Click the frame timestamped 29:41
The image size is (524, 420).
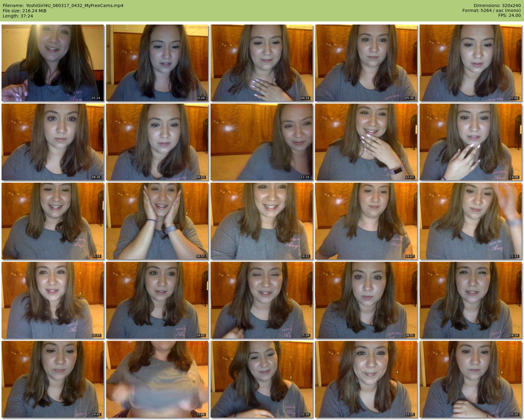tap(53, 379)
